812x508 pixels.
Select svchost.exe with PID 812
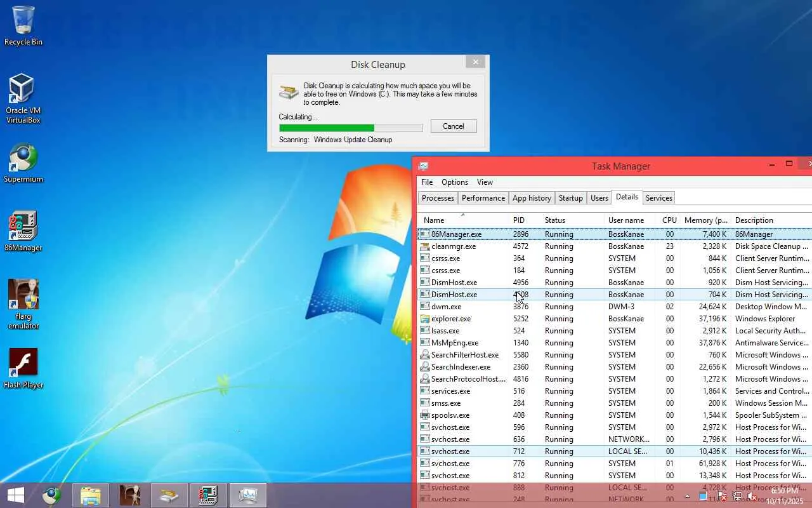(450, 476)
